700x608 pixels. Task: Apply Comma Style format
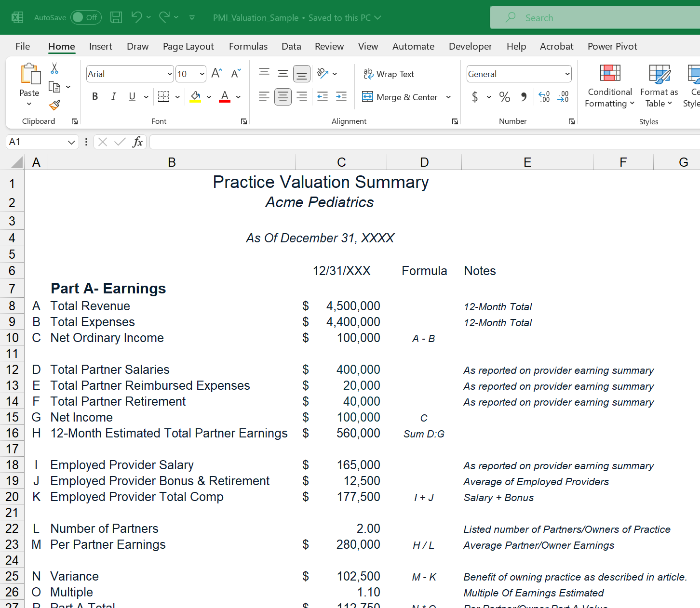524,97
